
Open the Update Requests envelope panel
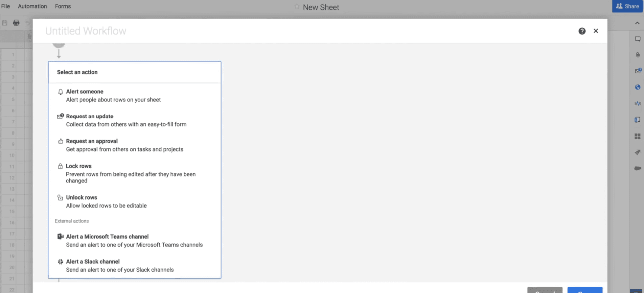click(x=638, y=71)
